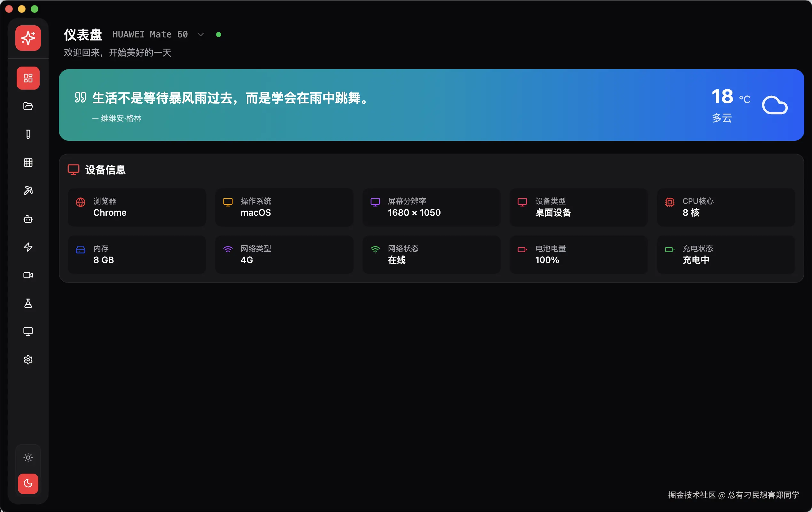The height and width of the screenshot is (512, 812).
Task: Open settings gear in sidebar
Action: pos(28,360)
